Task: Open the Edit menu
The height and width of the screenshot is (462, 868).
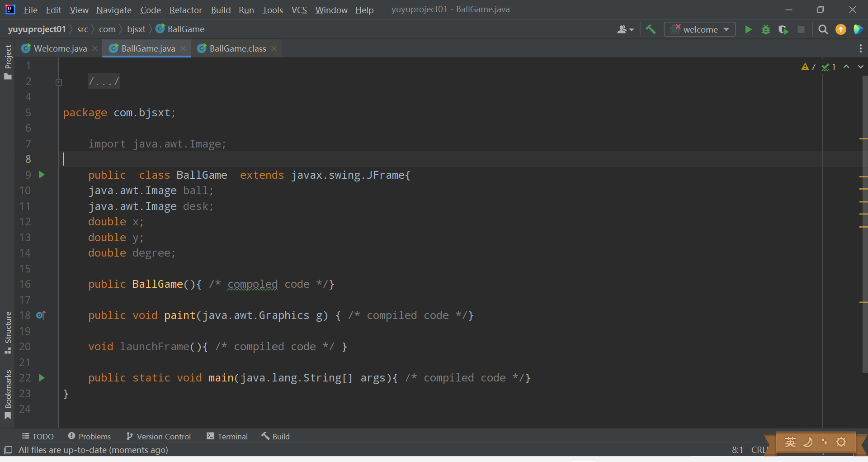Action: (x=53, y=10)
